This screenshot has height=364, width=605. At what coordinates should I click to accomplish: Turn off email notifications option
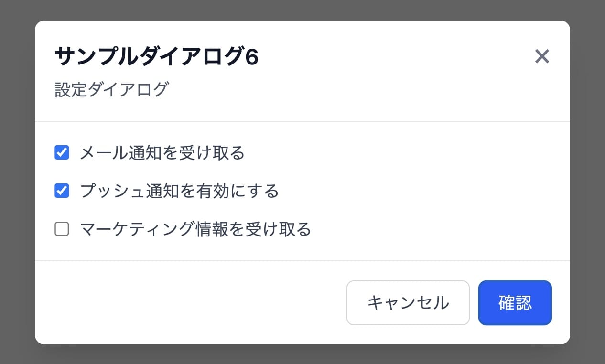pyautogui.click(x=62, y=153)
